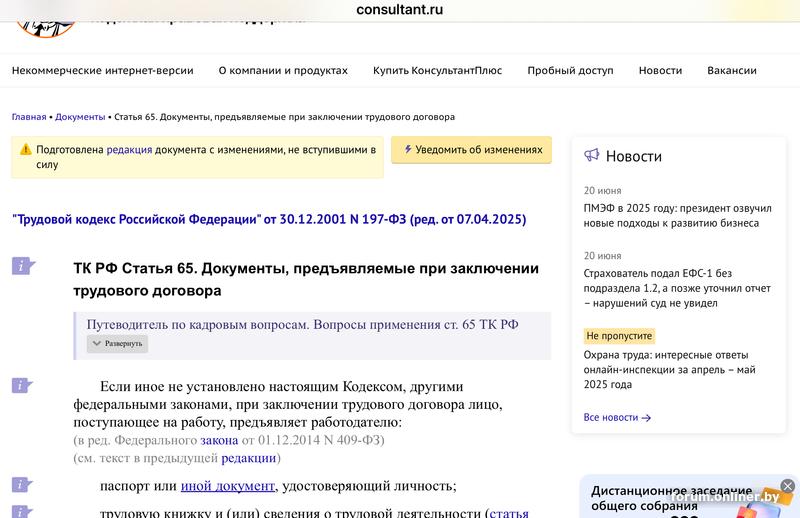Click 'Все новости' link
This screenshot has width=800, height=518.
(x=611, y=417)
